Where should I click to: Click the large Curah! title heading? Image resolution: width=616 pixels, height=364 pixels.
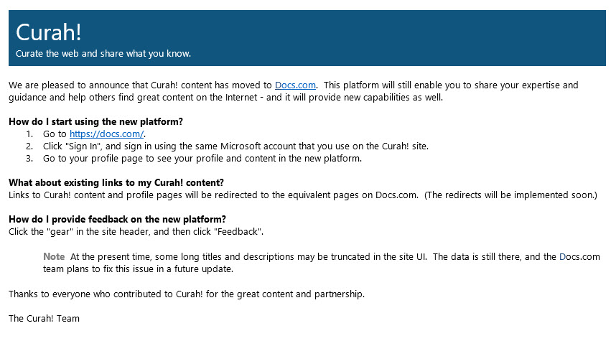[49, 33]
